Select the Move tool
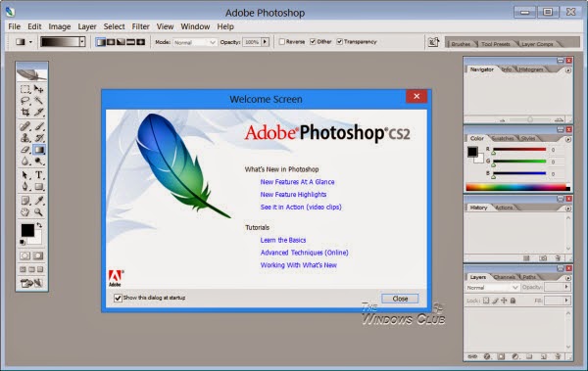 (38, 89)
